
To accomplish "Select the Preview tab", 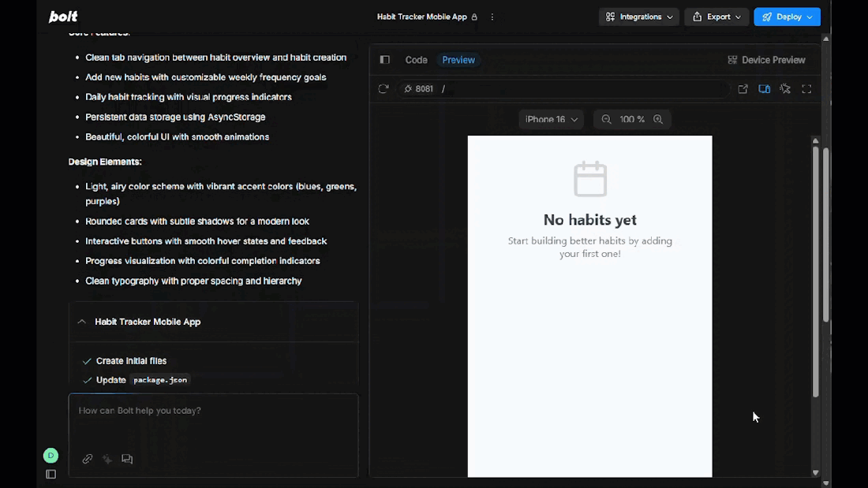I will point(458,60).
